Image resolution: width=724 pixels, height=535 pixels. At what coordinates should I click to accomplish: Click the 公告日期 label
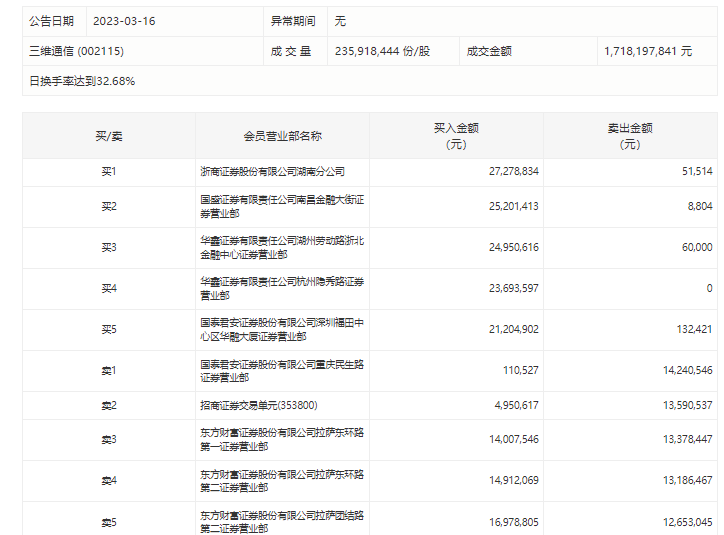pyautogui.click(x=51, y=21)
